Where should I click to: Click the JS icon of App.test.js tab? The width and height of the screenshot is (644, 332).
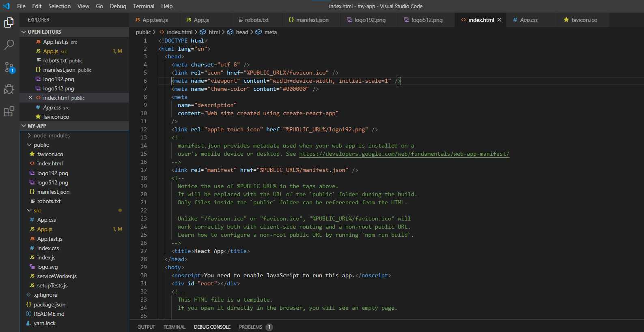[x=138, y=20]
